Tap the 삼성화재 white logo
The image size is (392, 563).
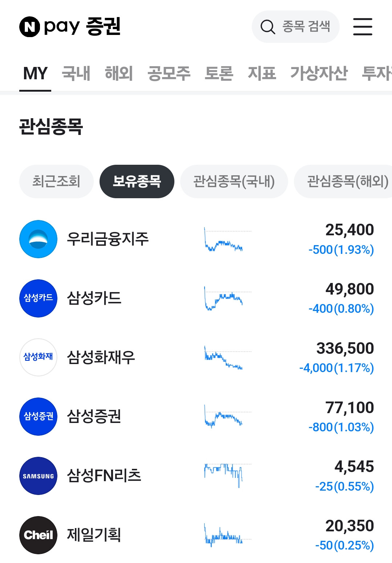(38, 357)
